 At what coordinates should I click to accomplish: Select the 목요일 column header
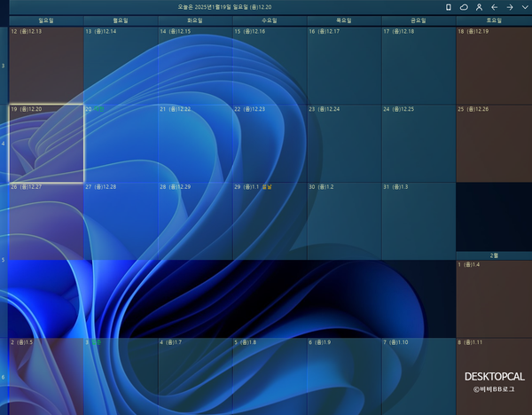(x=344, y=20)
